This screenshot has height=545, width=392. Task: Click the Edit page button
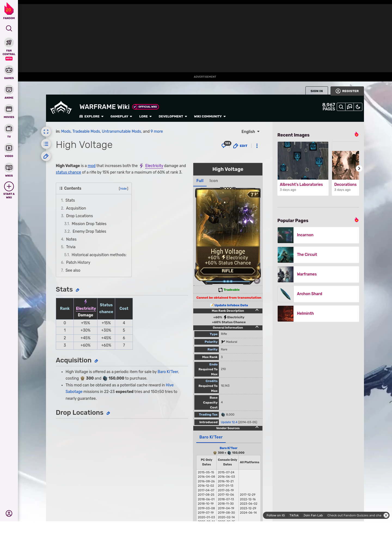click(x=240, y=146)
